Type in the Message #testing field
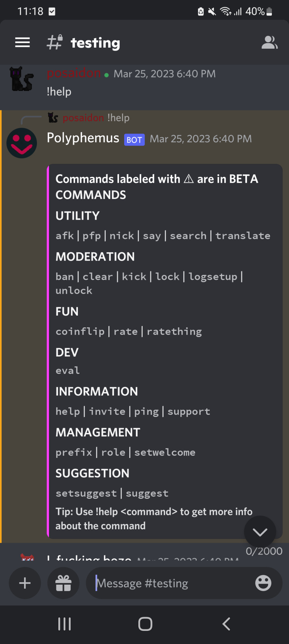Screen dimensions: 289x644 [x=168, y=583]
